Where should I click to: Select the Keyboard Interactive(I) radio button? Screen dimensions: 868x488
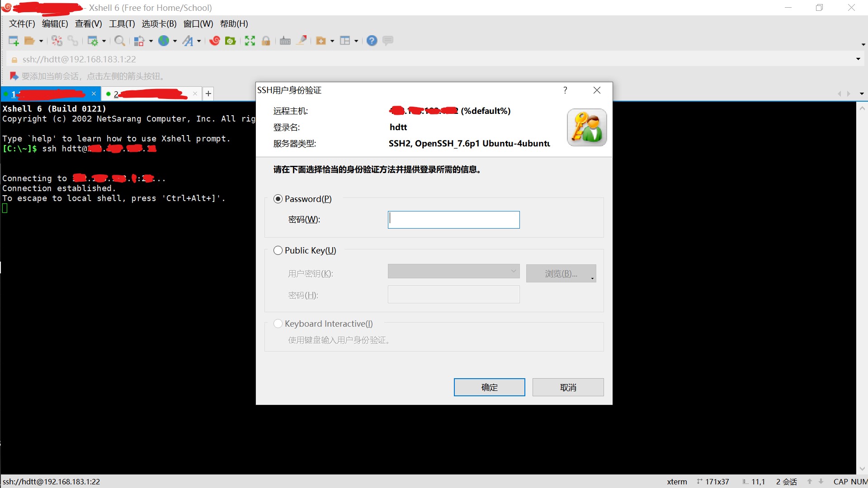(x=278, y=324)
